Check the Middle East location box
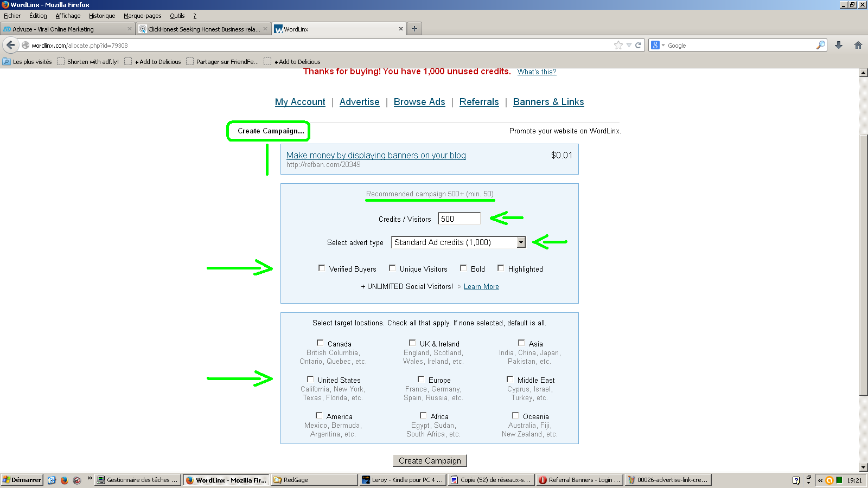 tap(510, 379)
